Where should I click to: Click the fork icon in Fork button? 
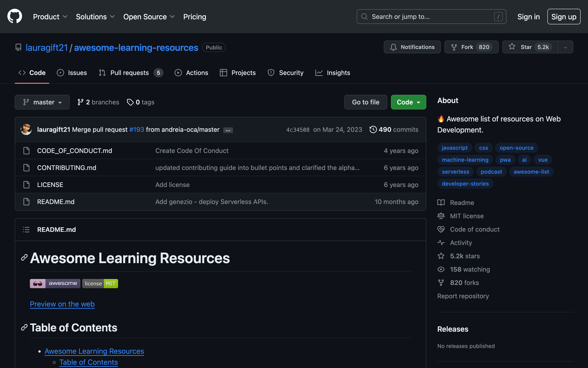pos(454,47)
